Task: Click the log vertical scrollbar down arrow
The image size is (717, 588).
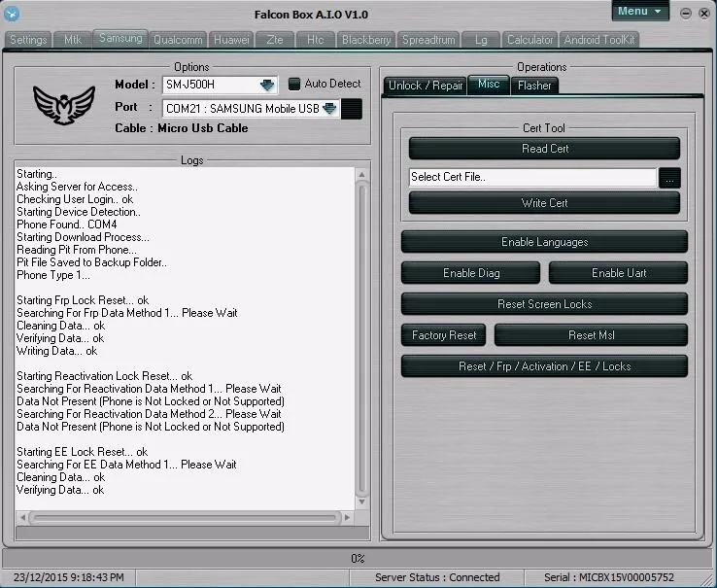Action: tap(361, 502)
